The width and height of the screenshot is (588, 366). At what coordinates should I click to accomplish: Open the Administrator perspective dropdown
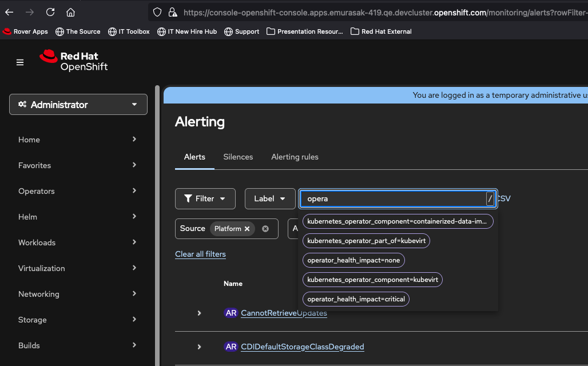[x=78, y=105]
